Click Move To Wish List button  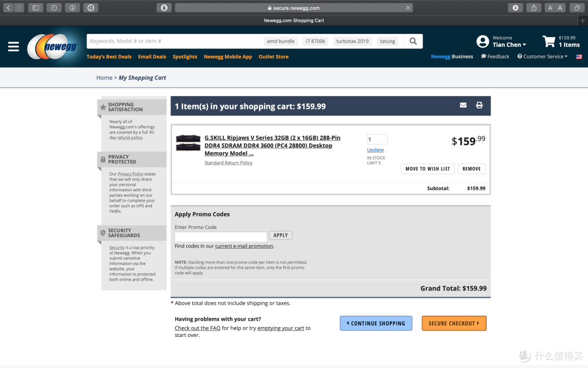427,169
